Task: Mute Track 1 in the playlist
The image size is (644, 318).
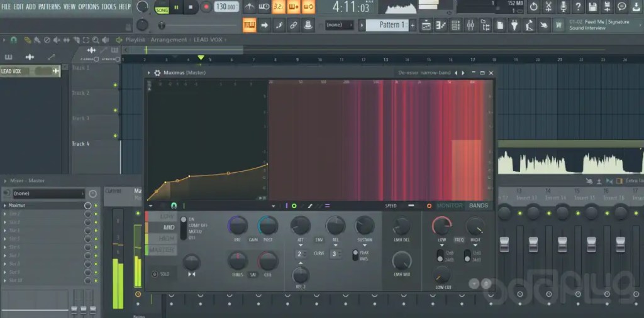Action: 116,85
